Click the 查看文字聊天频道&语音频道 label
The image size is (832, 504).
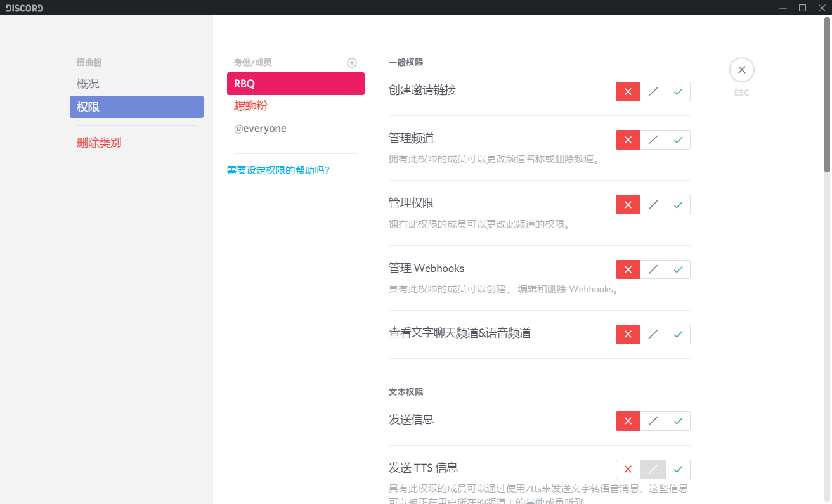[x=460, y=333]
